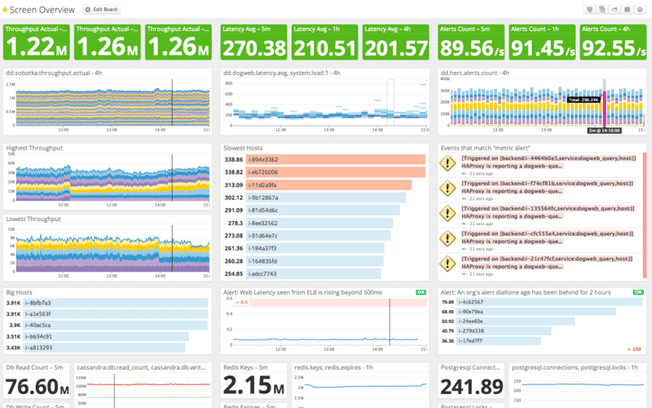
Task: Click the fourth icon in the top-right toolbar
Action: tap(626, 9)
